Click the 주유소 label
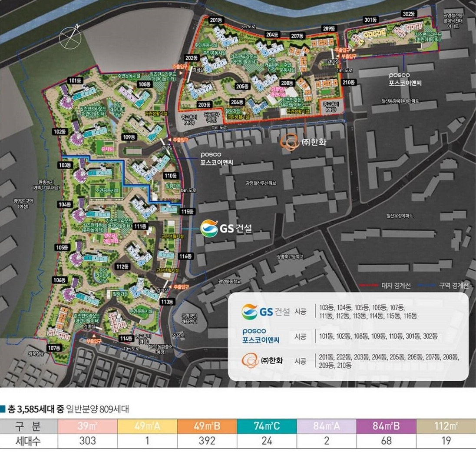476x456 pixels. coord(178,336)
